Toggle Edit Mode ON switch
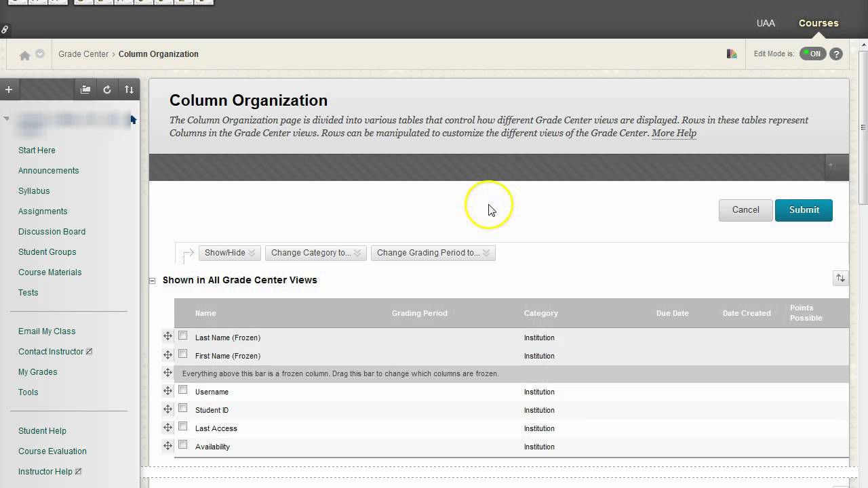 point(812,54)
